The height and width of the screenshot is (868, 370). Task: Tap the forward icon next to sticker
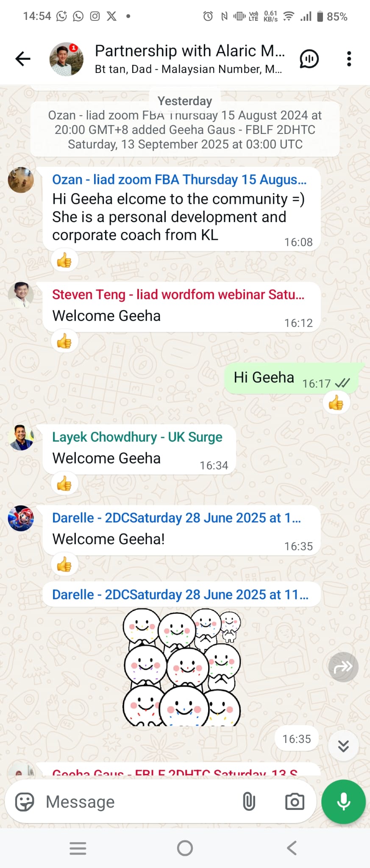[x=343, y=667]
